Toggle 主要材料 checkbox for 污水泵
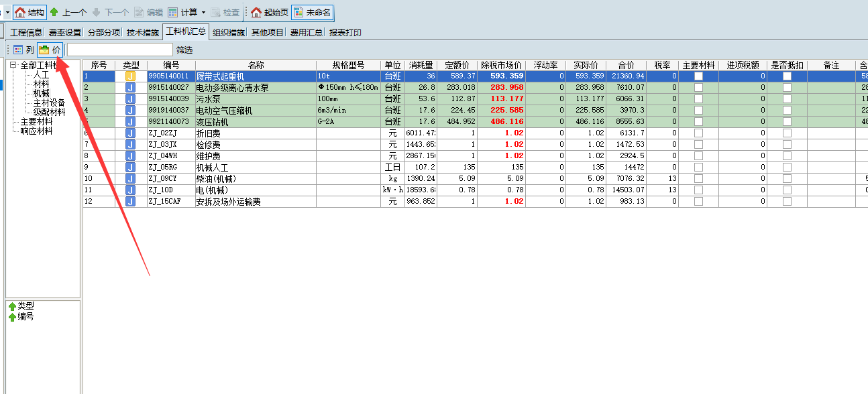 [698, 99]
